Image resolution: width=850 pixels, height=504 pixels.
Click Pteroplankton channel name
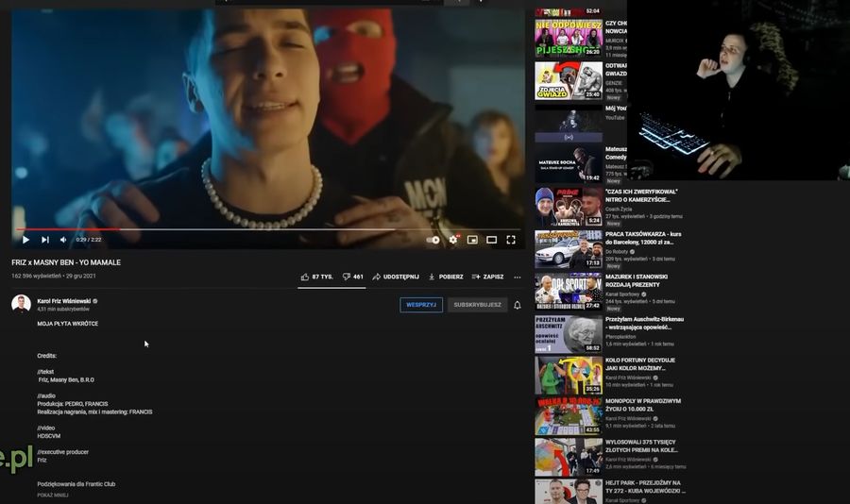pos(620,337)
